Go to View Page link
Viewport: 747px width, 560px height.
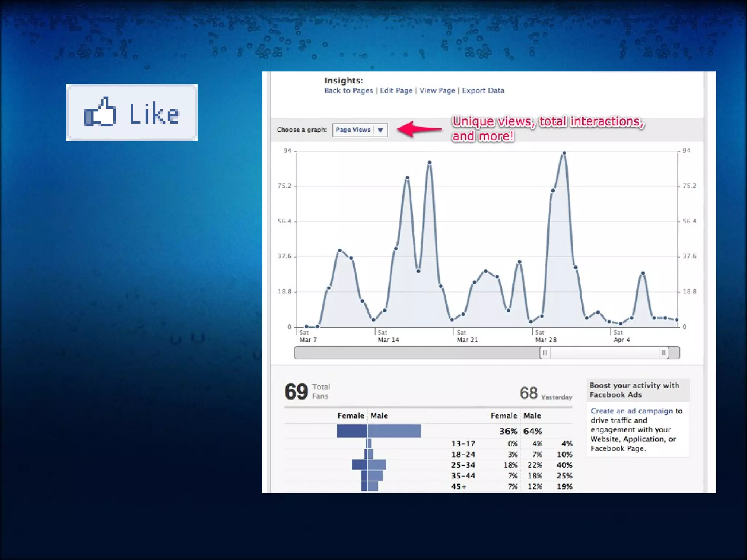tap(437, 90)
